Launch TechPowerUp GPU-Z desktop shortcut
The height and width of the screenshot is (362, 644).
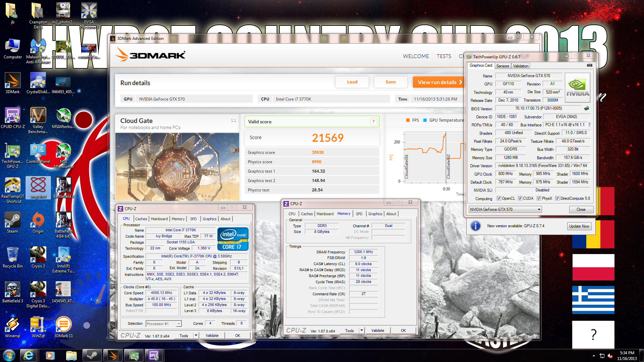click(13, 155)
